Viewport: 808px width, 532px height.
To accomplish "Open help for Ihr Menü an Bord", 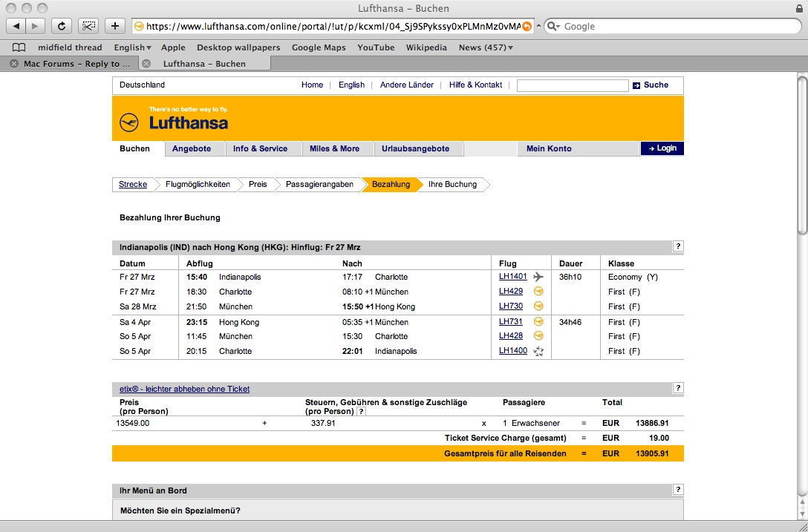I will coord(678,489).
